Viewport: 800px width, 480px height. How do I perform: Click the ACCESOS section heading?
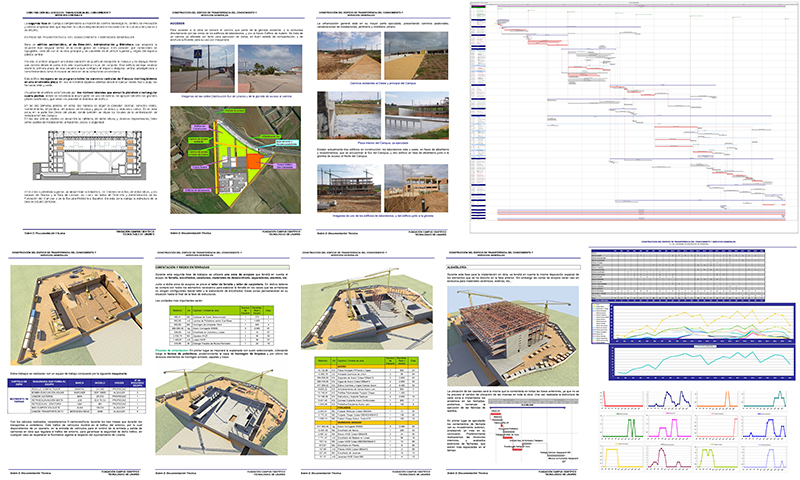pos(177,24)
